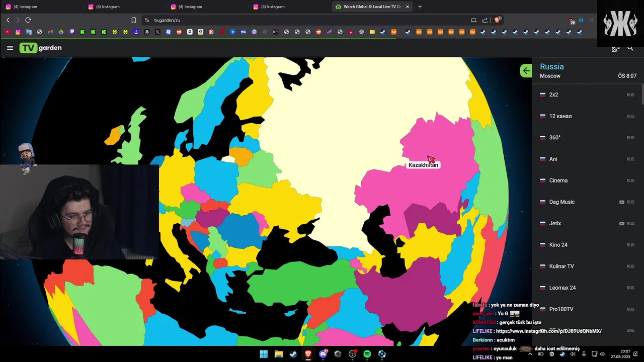Screen dimensions: 644x362
Task: Open the yellow folder bookmark
Action: click(x=372, y=32)
